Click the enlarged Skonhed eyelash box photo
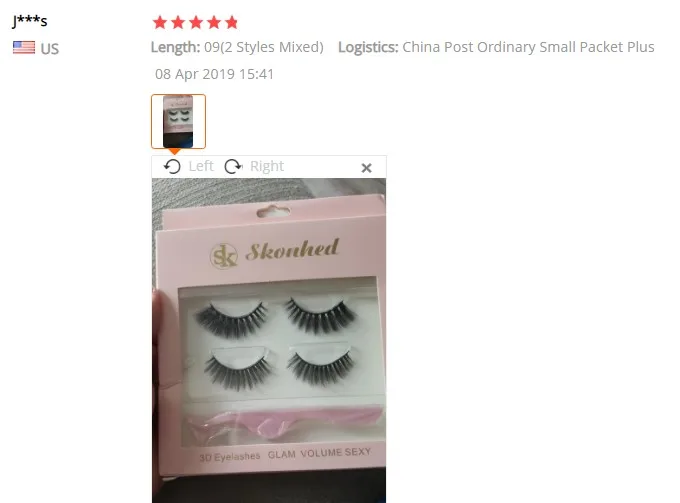Image resolution: width=680 pixels, height=503 pixels. point(269,340)
